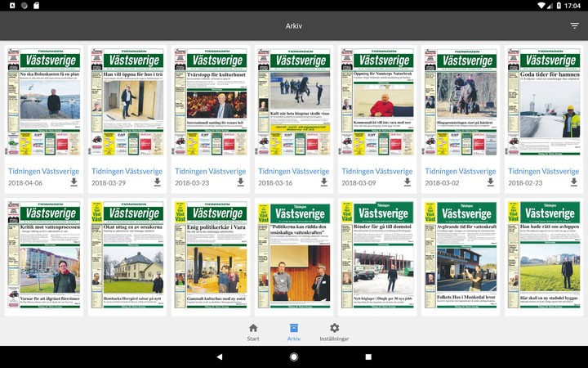Screen dimensions: 588x368
Task: Tap the Android home button
Action: point(294,357)
